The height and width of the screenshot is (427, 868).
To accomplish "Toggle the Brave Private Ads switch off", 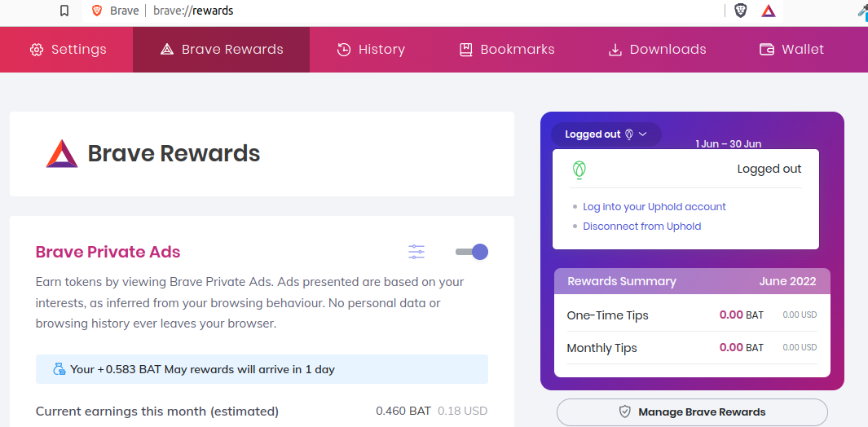I will (472, 252).
